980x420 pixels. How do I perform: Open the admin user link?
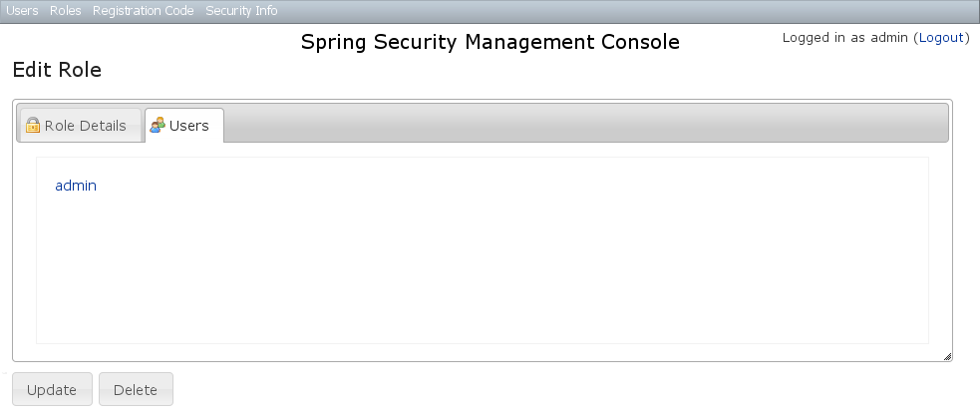tap(76, 186)
